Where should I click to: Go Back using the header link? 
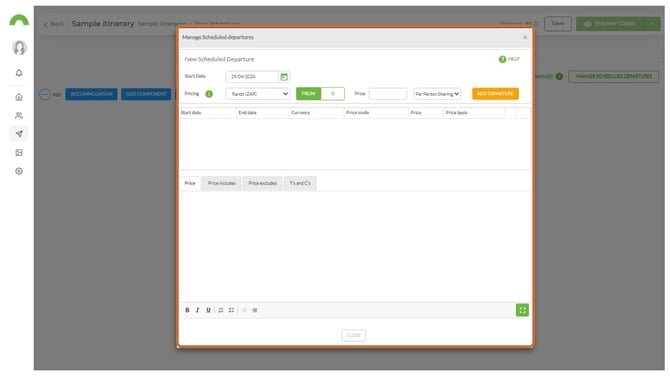click(54, 24)
